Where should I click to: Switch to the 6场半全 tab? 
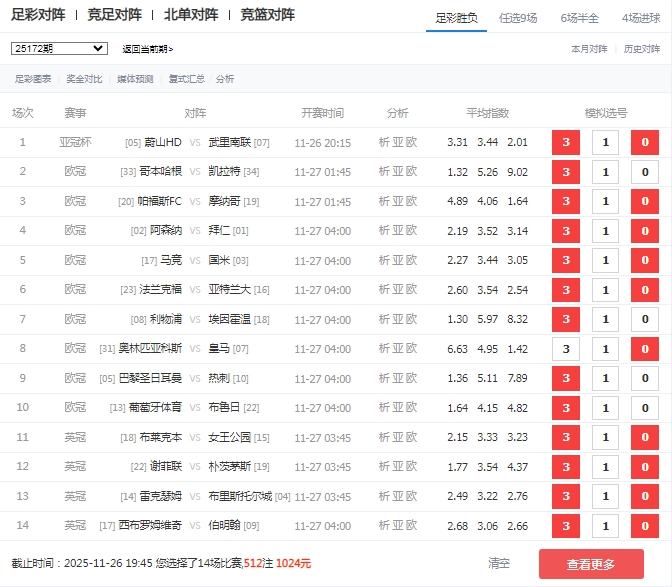pyautogui.click(x=580, y=17)
